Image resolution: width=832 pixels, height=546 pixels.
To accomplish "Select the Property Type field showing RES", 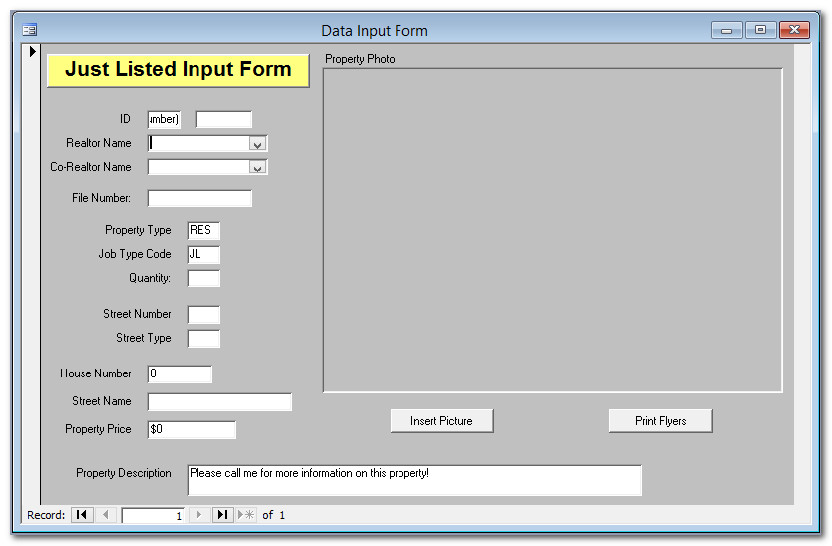I will tap(203, 231).
